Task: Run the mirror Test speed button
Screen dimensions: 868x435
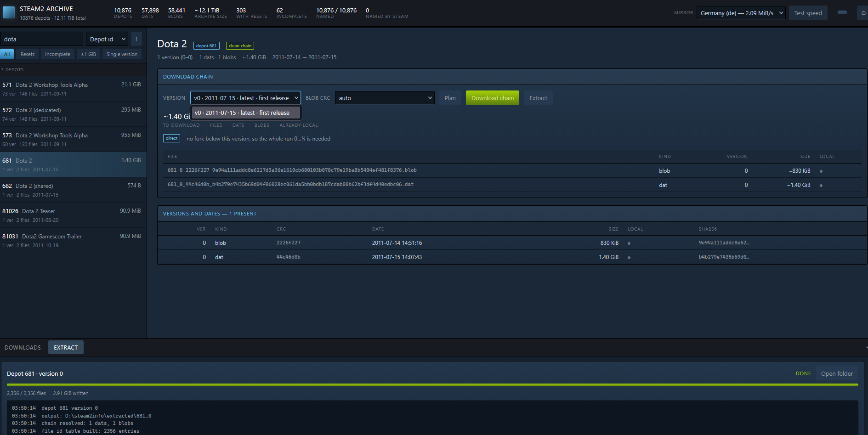Action: tap(808, 13)
